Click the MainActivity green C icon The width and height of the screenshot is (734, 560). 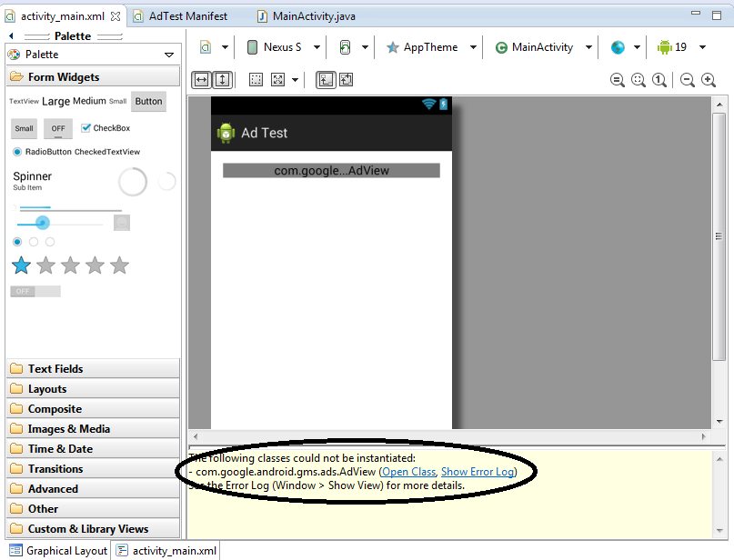[x=501, y=47]
